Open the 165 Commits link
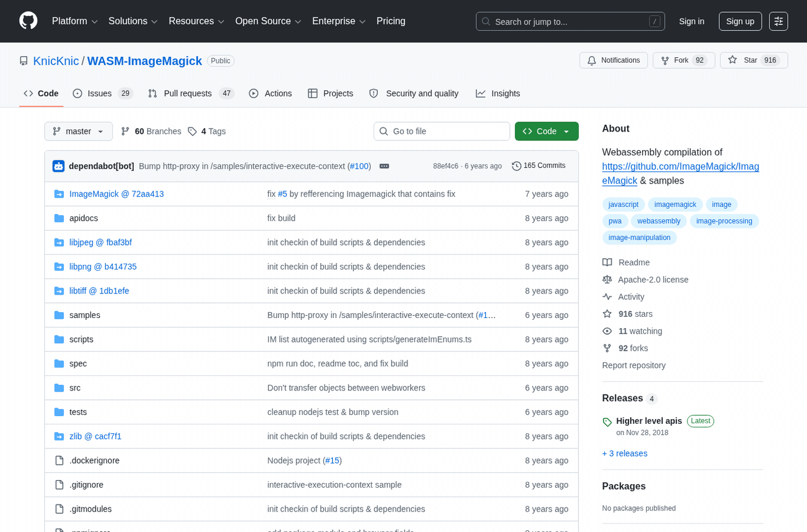Image resolution: width=807 pixels, height=532 pixels. click(x=539, y=166)
